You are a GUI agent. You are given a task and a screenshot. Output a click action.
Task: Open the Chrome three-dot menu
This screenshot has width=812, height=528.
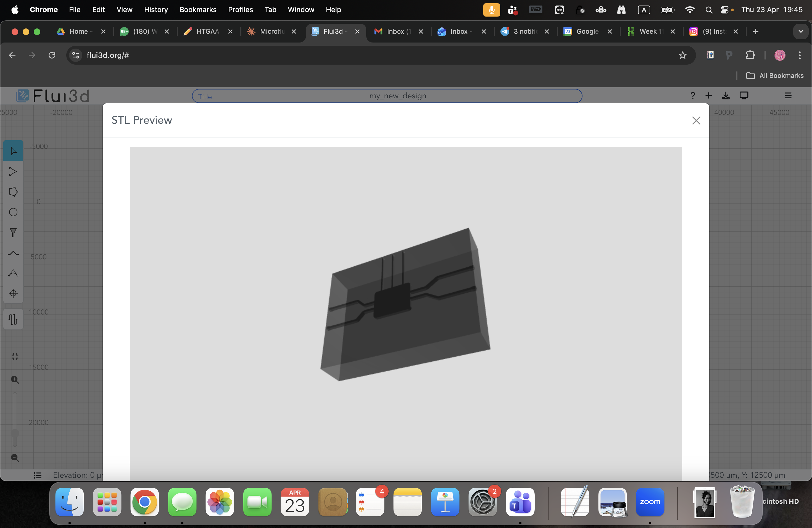click(800, 55)
